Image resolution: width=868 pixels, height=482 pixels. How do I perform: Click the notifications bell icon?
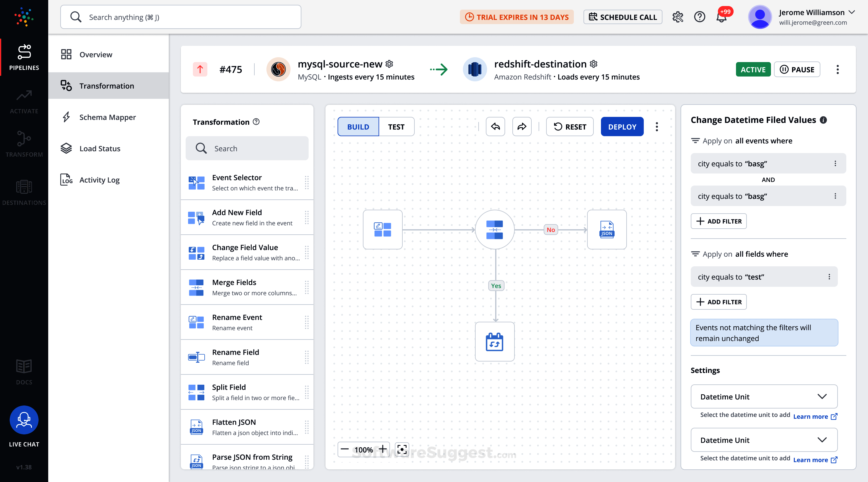click(x=722, y=17)
